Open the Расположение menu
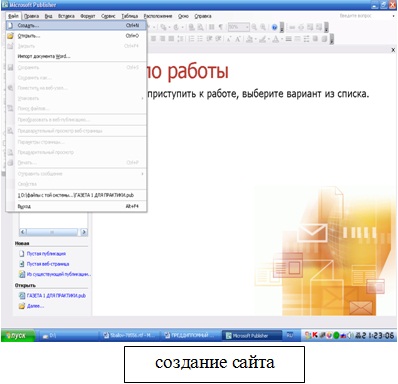 click(158, 16)
